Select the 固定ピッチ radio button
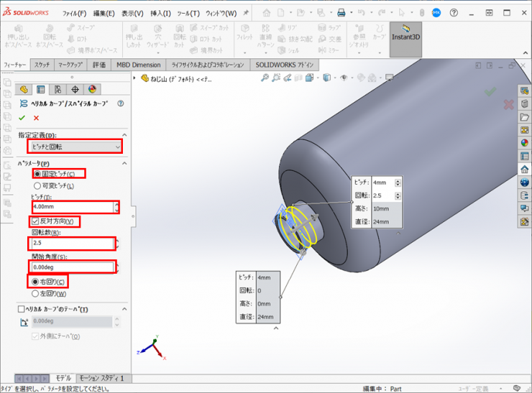 click(37, 174)
